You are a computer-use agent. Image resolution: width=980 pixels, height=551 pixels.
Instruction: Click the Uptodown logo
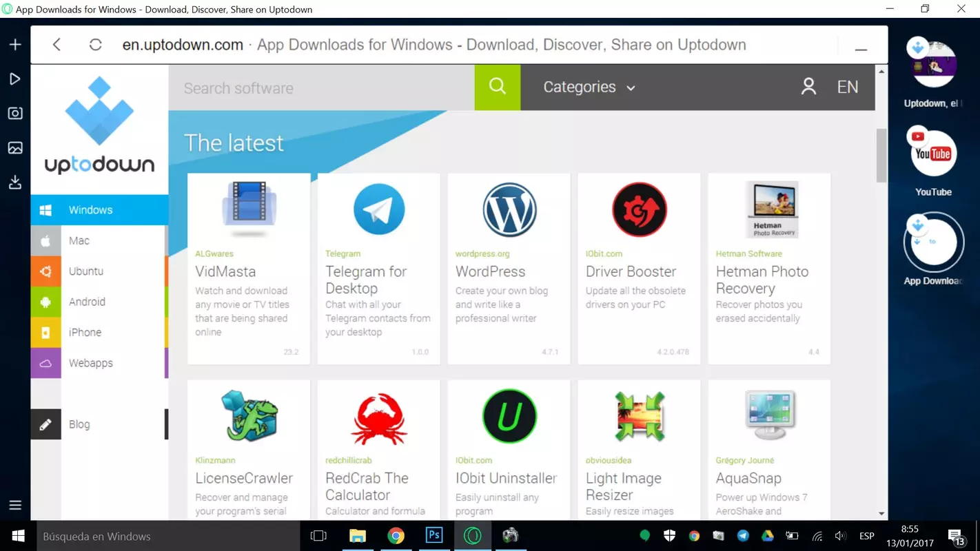[x=100, y=125]
